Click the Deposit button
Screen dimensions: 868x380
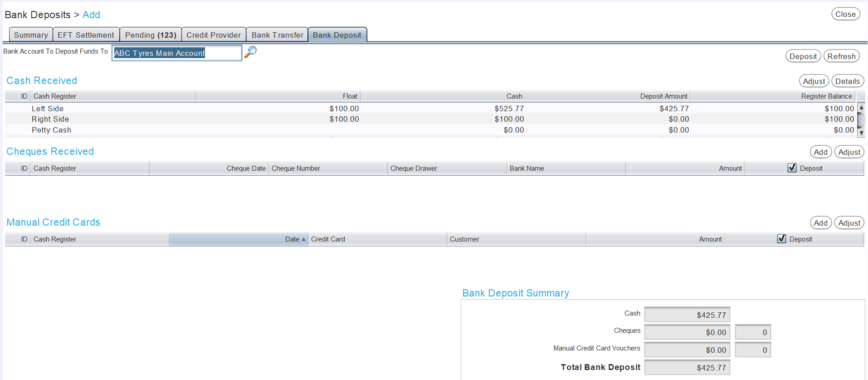(x=803, y=56)
